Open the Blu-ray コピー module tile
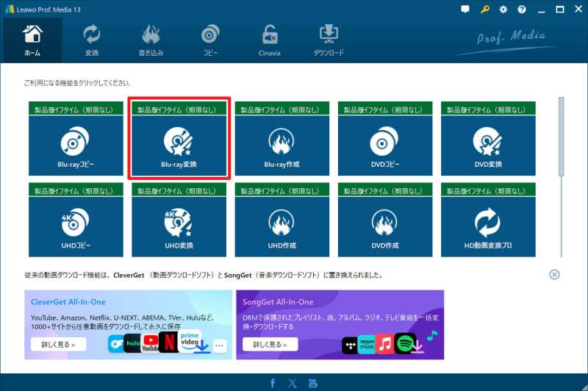Screen dimensions: 588x391 click(76, 146)
